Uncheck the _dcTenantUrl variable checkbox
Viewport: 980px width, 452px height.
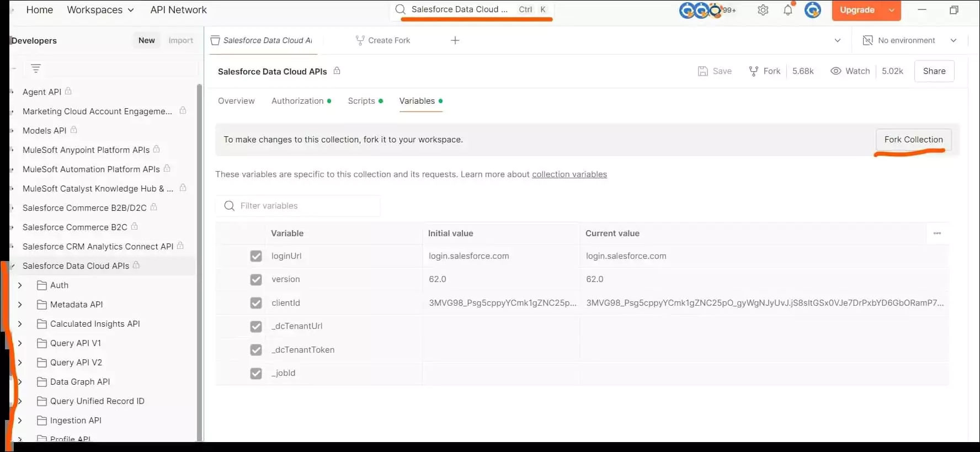(x=256, y=326)
